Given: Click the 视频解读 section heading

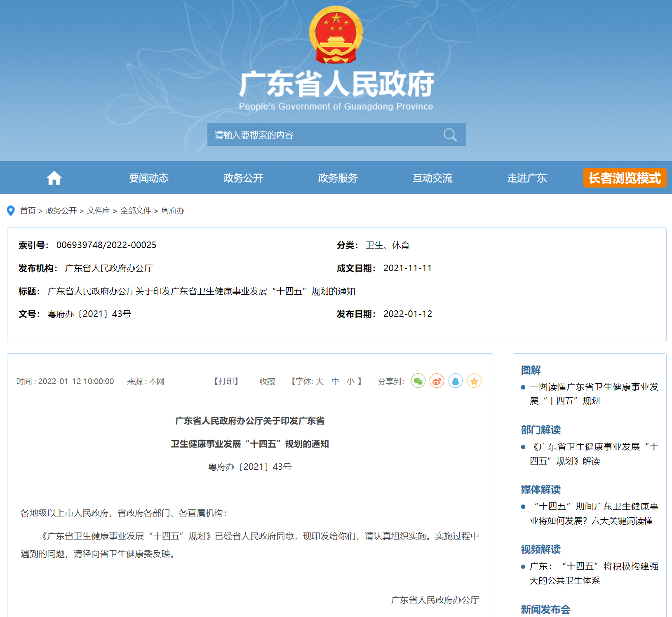Looking at the screenshot, I should 540,549.
